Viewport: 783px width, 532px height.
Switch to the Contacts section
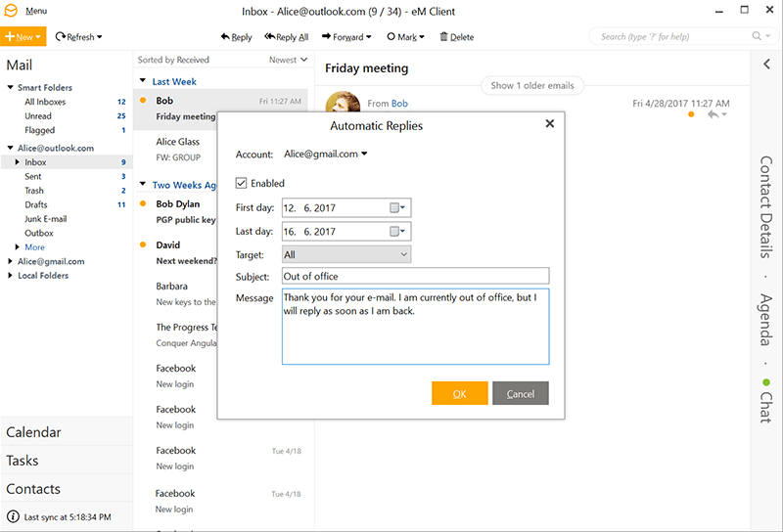pos(67,489)
